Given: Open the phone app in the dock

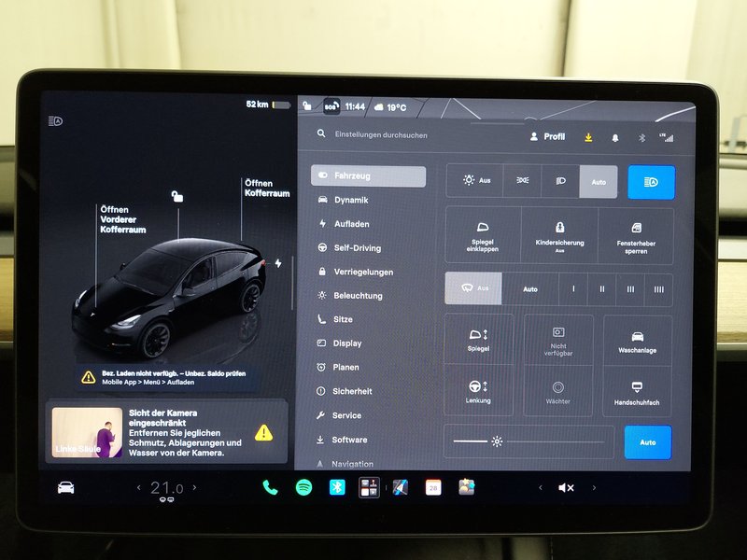Looking at the screenshot, I should (270, 487).
